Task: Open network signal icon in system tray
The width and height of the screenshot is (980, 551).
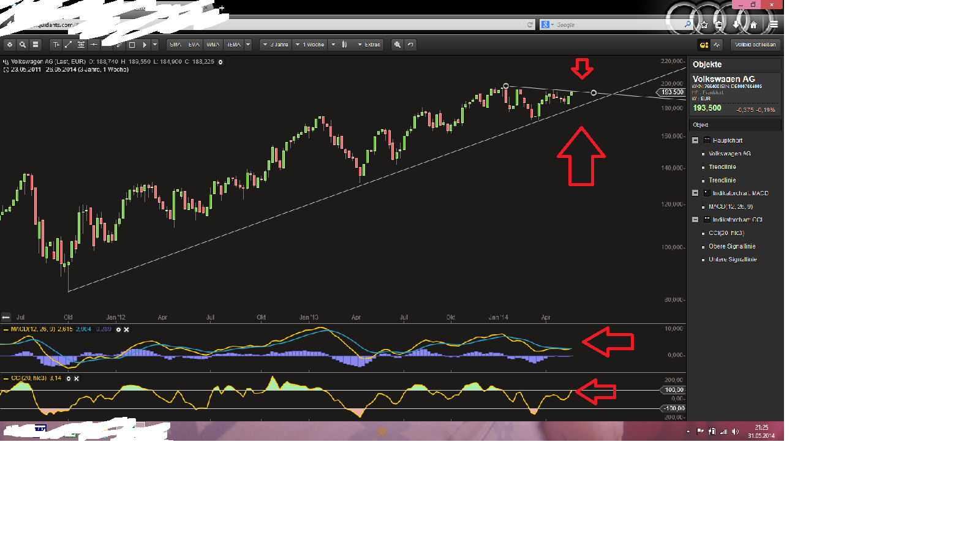Action: [723, 432]
